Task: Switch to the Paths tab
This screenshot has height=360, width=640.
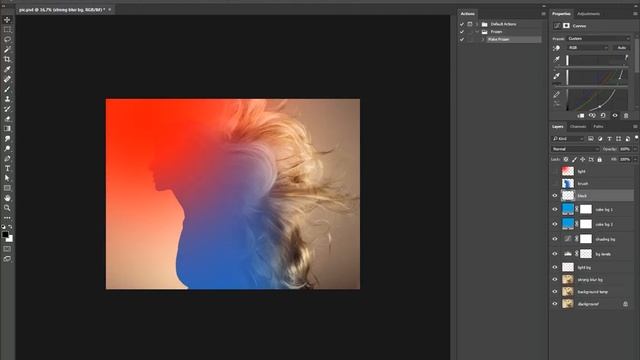Action: pyautogui.click(x=598, y=127)
